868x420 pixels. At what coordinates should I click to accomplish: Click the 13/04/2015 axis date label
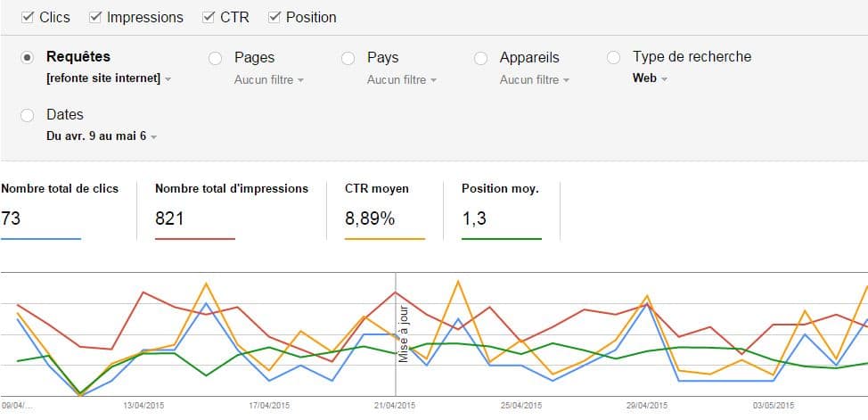pos(143,406)
